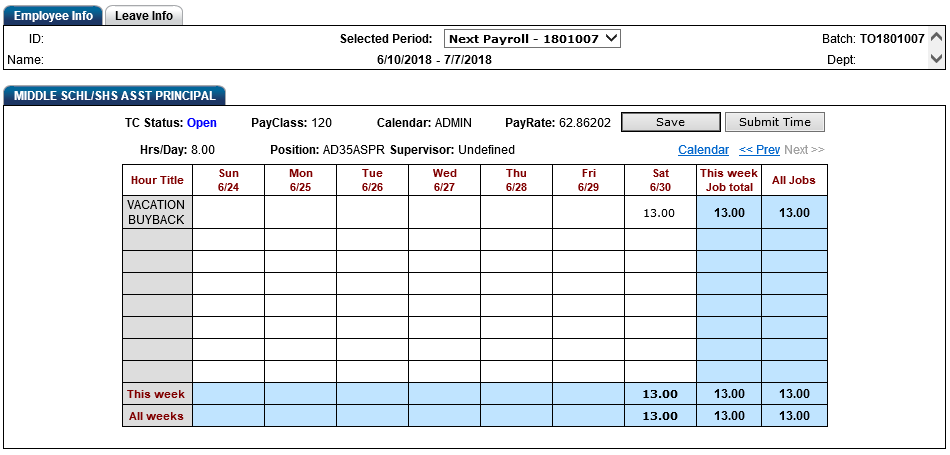Image resolution: width=950 pixels, height=455 pixels.
Task: Click the Save button
Action: (x=671, y=122)
